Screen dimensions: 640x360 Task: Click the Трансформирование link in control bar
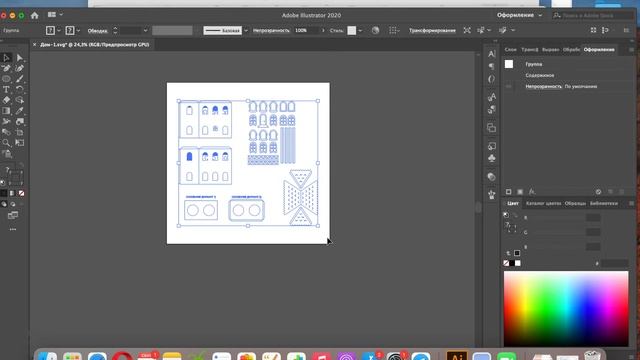coord(432,31)
